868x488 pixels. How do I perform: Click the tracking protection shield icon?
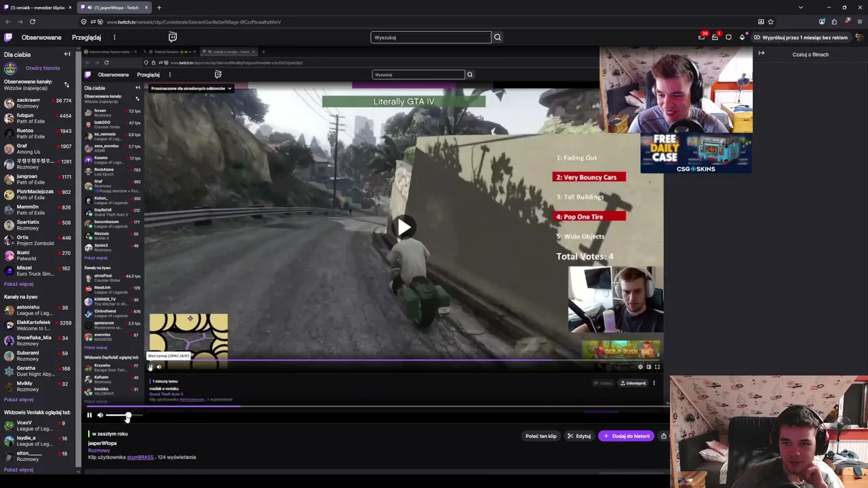(83, 22)
